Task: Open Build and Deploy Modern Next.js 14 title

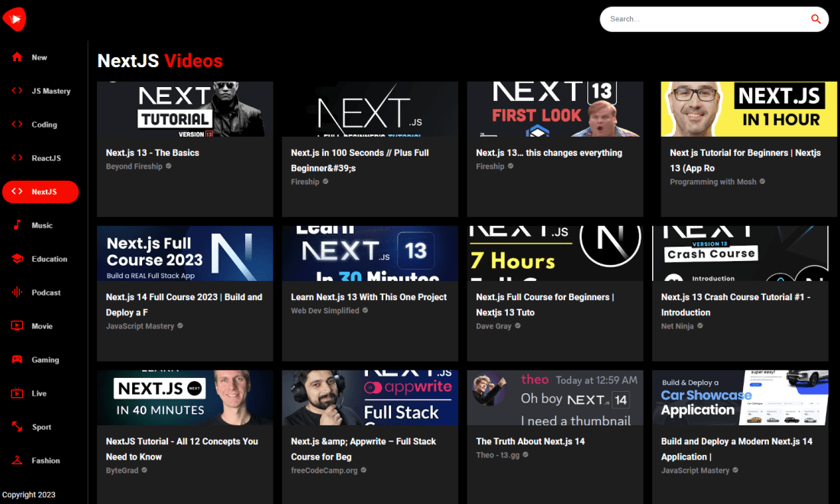Action: click(x=737, y=449)
